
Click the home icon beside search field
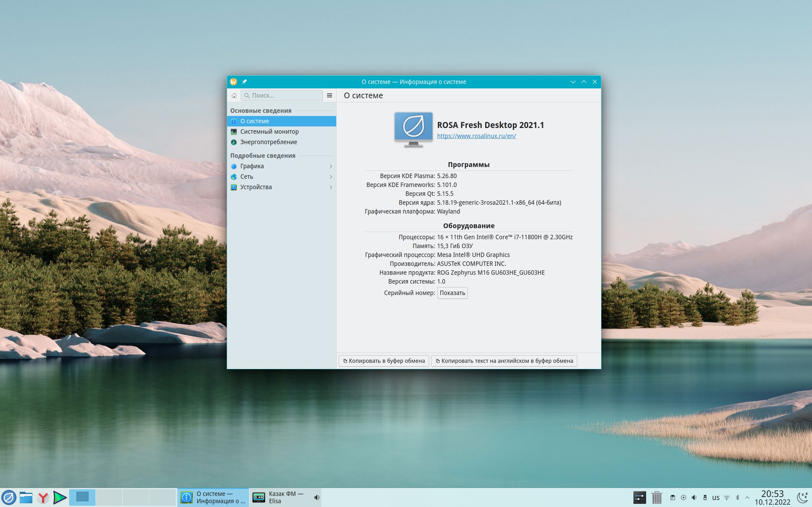pyautogui.click(x=234, y=96)
